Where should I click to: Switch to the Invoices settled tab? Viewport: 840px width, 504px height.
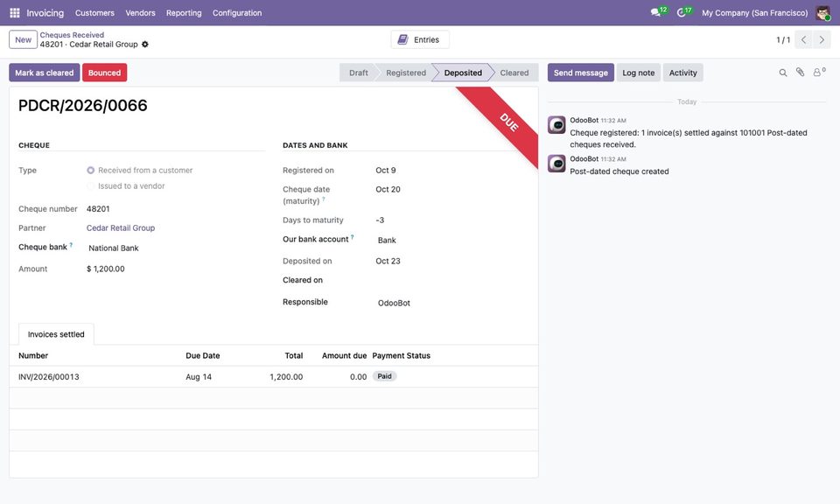click(x=56, y=334)
